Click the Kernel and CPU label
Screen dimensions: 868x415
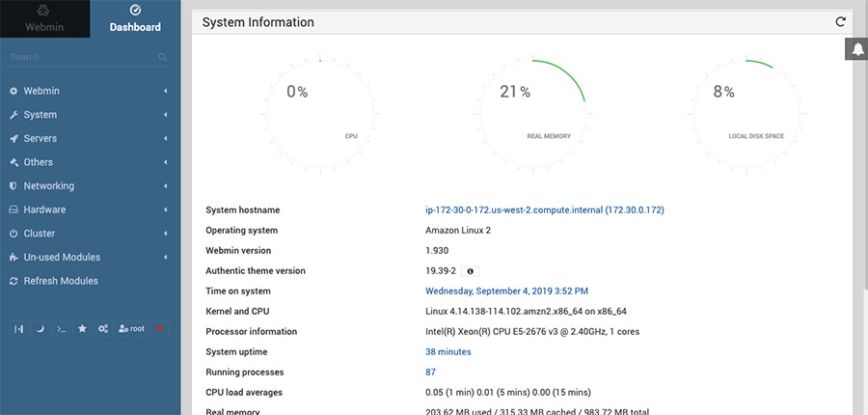(237, 312)
